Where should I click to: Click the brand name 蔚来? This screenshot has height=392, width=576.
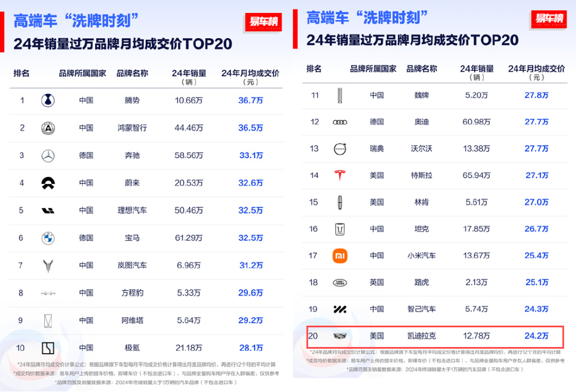(x=132, y=183)
